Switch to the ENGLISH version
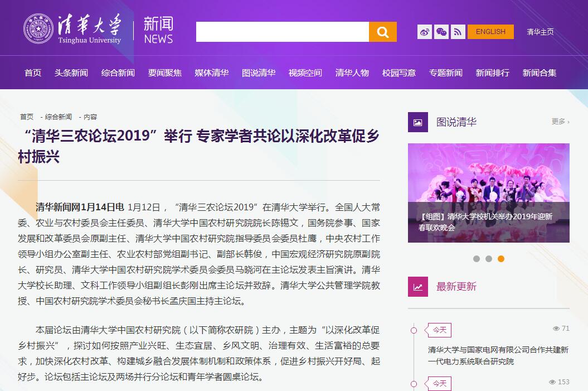588x391 pixels. [x=490, y=32]
